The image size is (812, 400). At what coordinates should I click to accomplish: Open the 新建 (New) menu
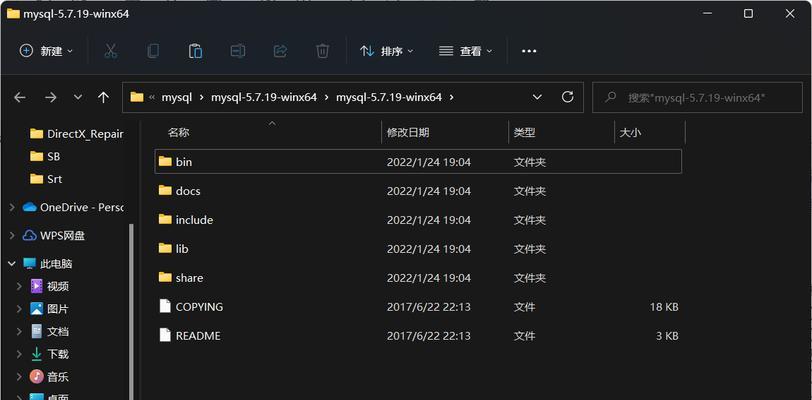tap(47, 51)
